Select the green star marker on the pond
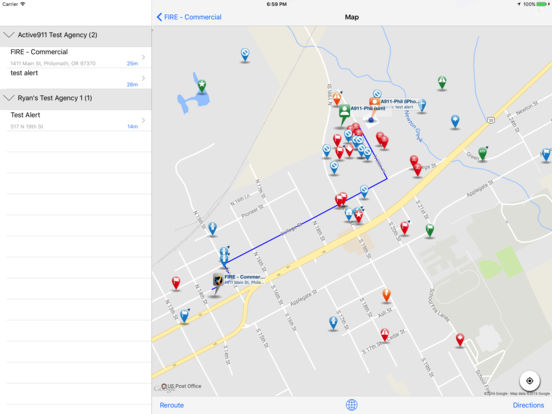This screenshot has width=552, height=414. 201,86
